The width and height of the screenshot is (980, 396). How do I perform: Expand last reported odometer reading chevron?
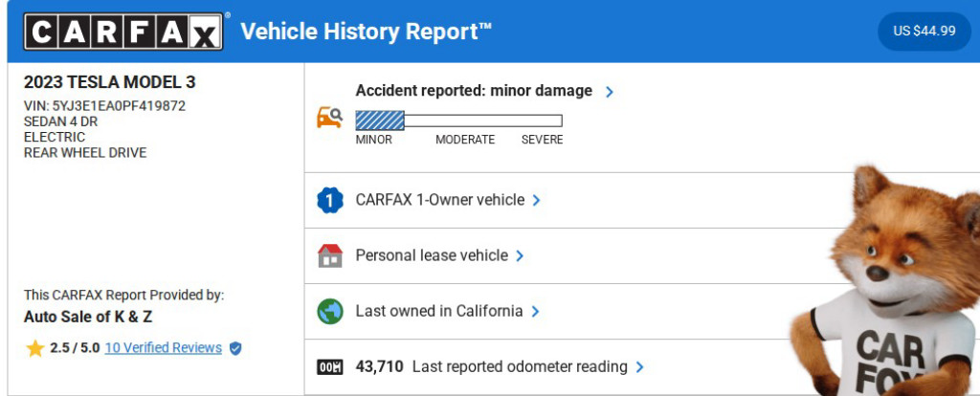(639, 367)
